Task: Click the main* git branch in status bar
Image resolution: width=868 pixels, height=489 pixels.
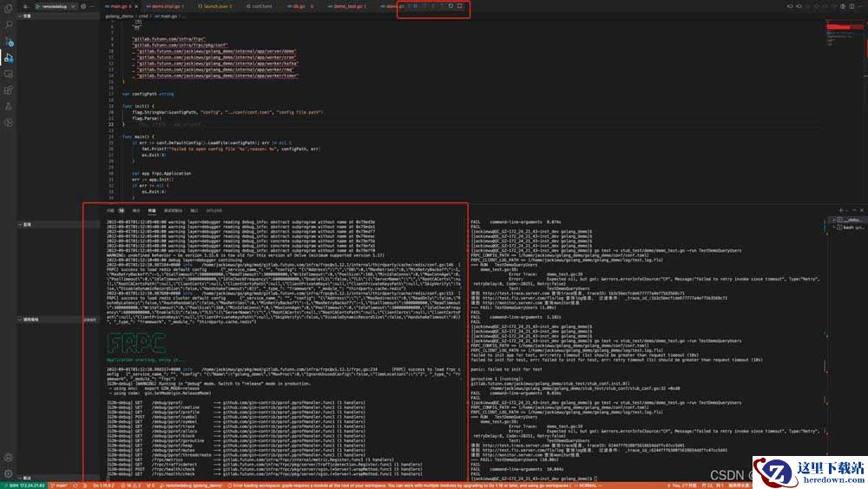Action: [x=60, y=486]
